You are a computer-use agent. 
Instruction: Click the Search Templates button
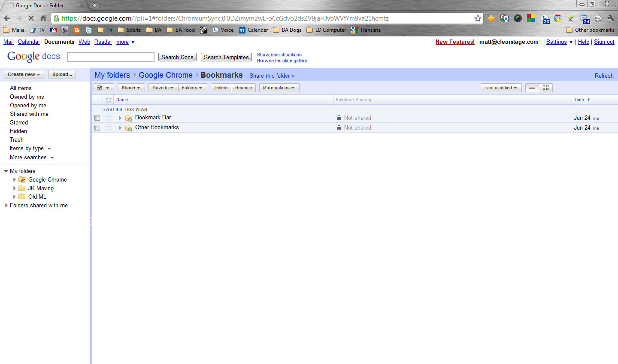pos(226,57)
